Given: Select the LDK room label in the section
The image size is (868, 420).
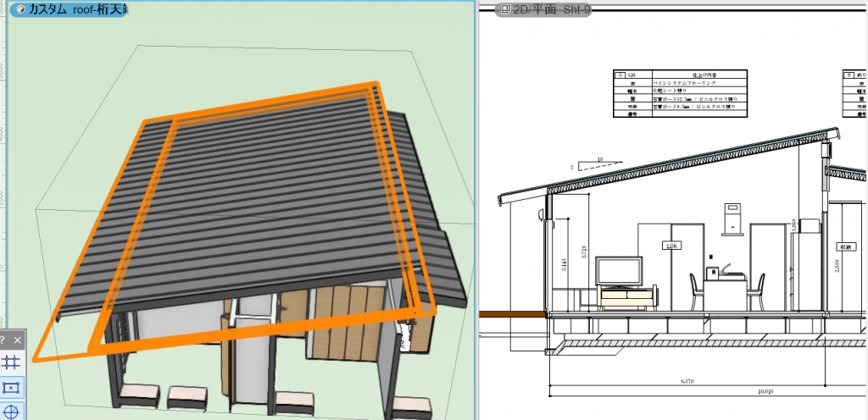Looking at the screenshot, I should [x=671, y=246].
